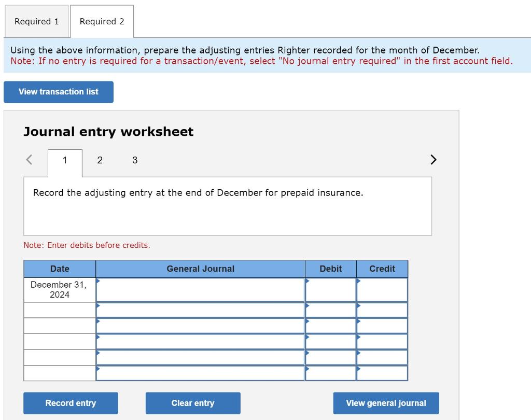This screenshot has width=531, height=420.
Task: Click Credit field in third row
Action: coord(382,326)
